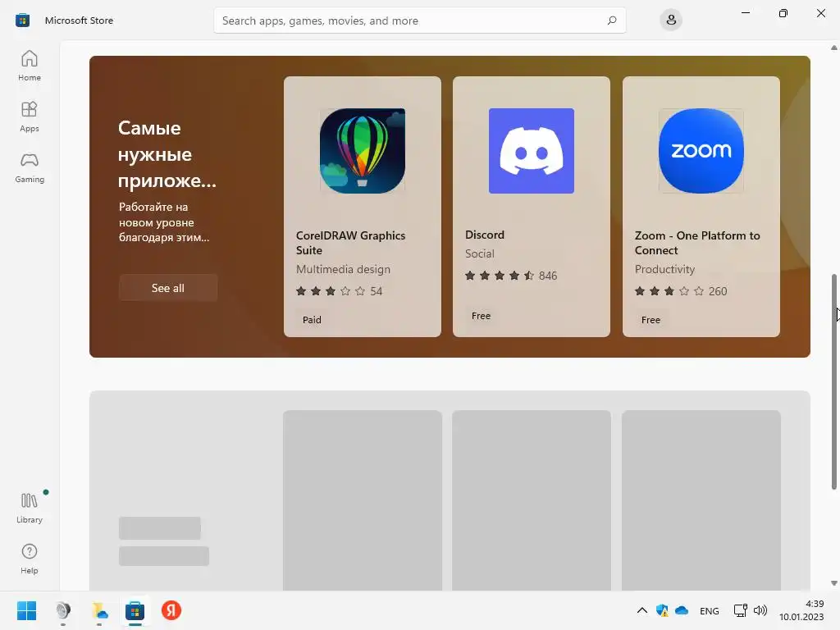Switch the ENG input language

tap(710, 610)
